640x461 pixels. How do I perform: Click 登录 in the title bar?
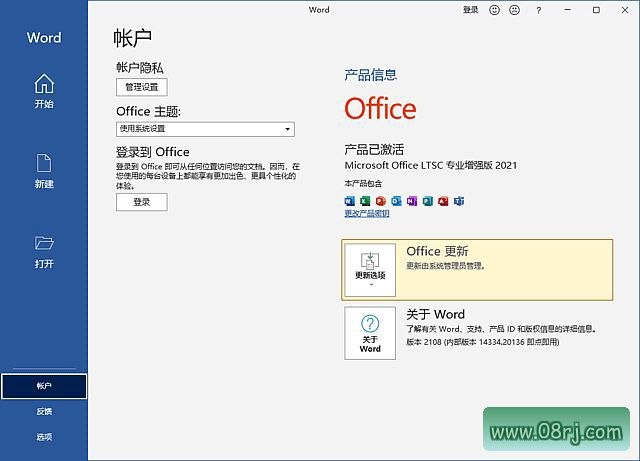point(470,10)
